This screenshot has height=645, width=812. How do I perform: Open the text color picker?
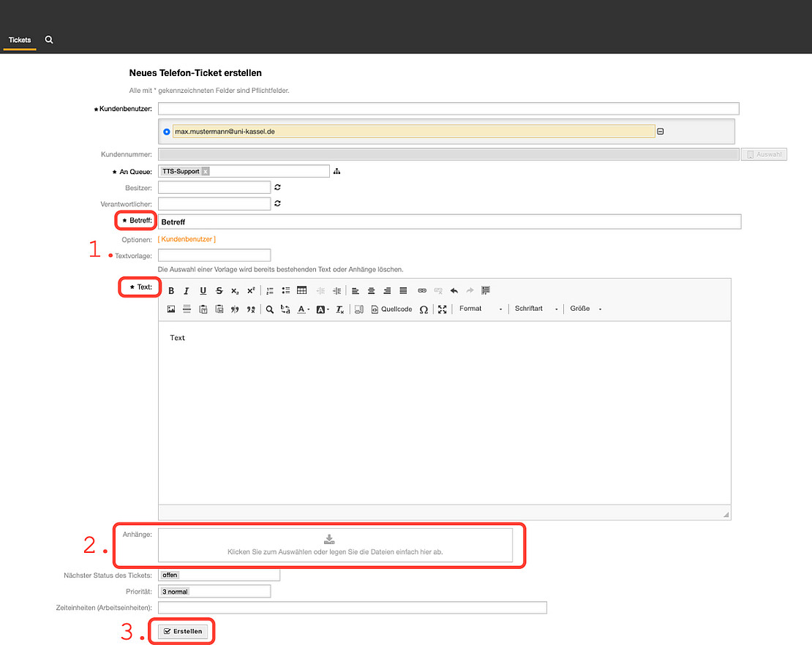tap(303, 309)
